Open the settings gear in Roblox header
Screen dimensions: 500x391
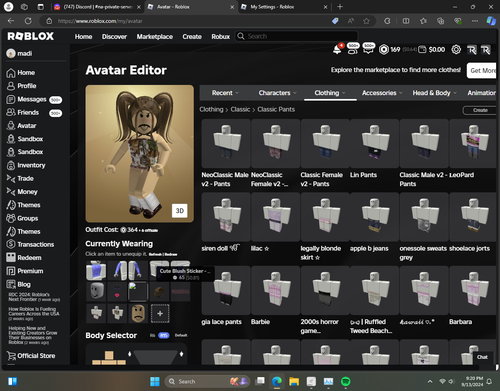tap(456, 50)
